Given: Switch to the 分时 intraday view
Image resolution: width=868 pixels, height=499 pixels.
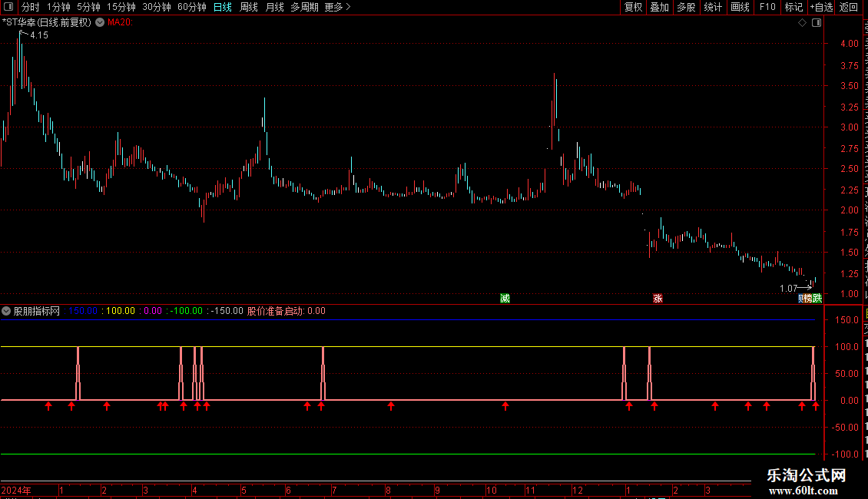Looking at the screenshot, I should click(x=31, y=7).
